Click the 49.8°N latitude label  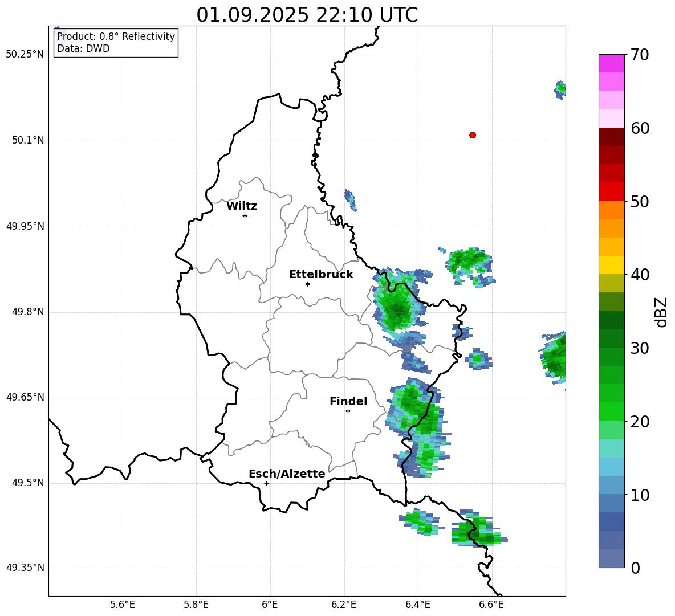28,312
